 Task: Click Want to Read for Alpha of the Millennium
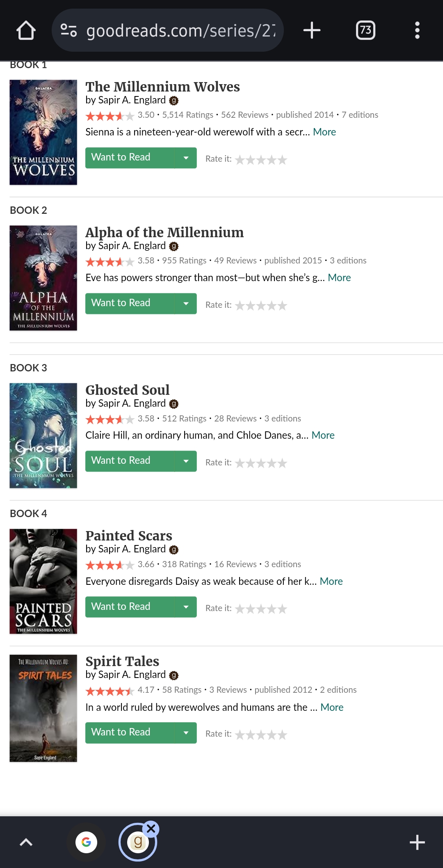(130, 304)
